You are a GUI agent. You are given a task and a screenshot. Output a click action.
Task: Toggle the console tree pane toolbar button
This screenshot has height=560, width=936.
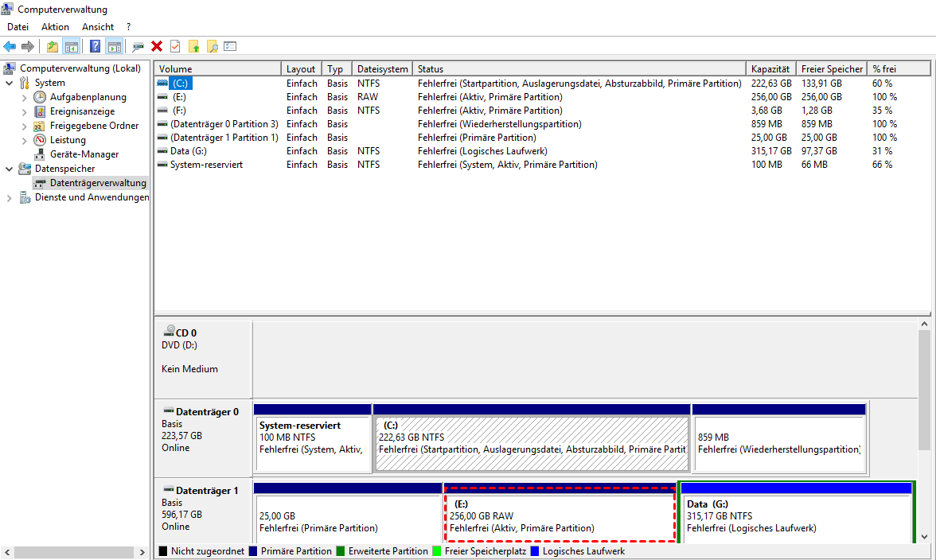pyautogui.click(x=72, y=47)
